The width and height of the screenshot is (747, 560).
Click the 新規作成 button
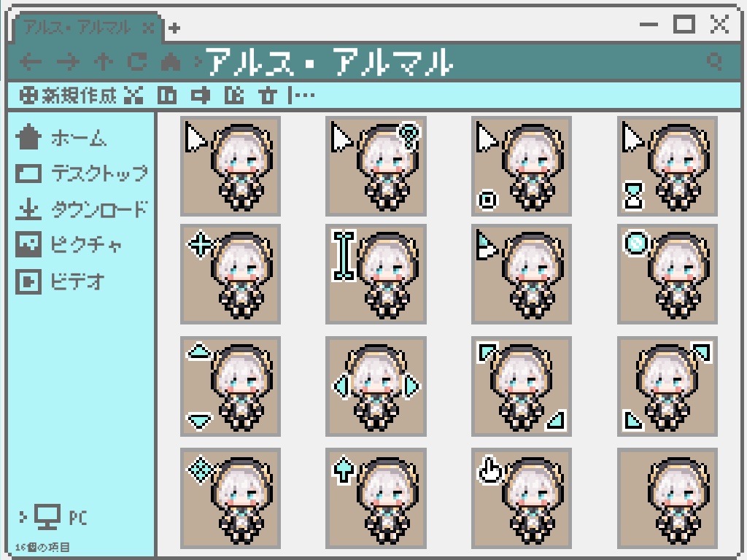[x=68, y=96]
